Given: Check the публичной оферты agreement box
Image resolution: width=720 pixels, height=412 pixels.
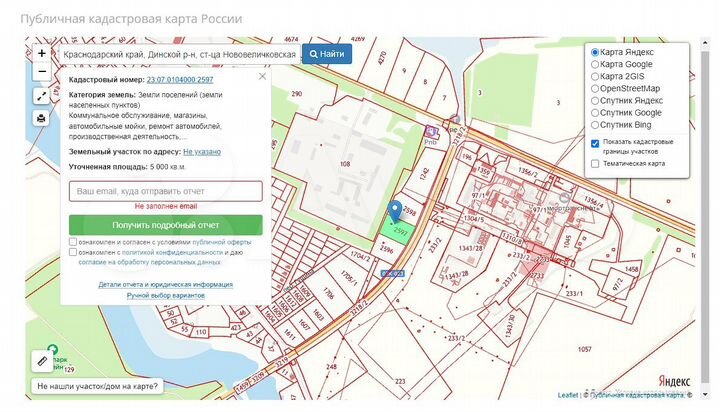Looking at the screenshot, I should coord(74,242).
